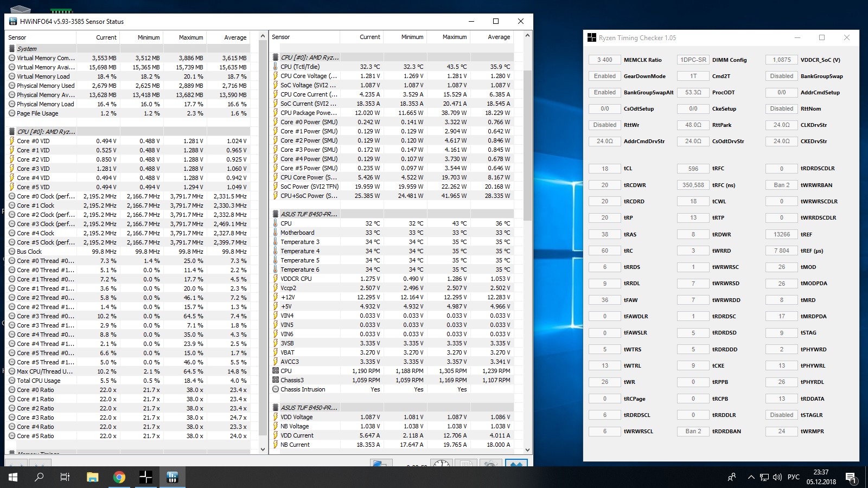Select the HWiNFO64 taskbar icon
This screenshot has width=868, height=488.
click(173, 477)
